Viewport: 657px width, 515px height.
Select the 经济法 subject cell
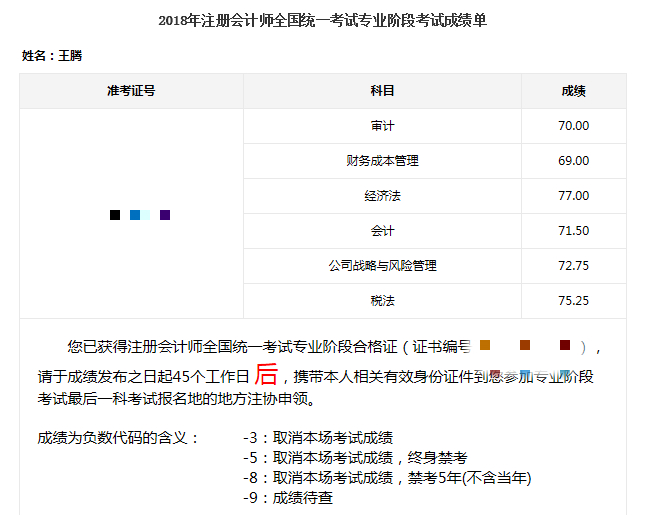(382, 196)
